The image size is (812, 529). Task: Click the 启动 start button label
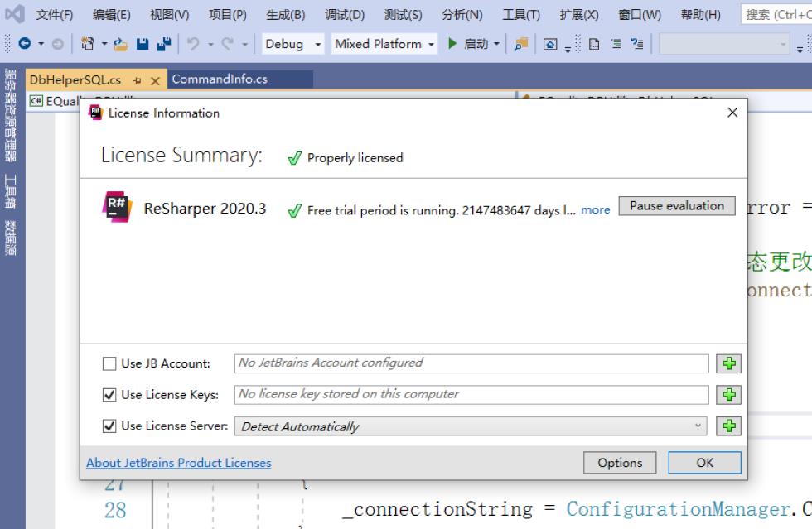click(x=476, y=44)
